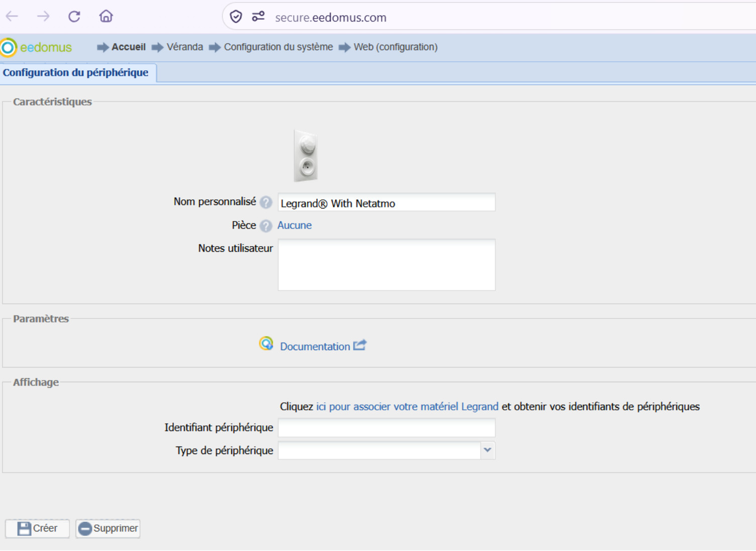
Task: Open the Documentation link
Action: tap(315, 347)
